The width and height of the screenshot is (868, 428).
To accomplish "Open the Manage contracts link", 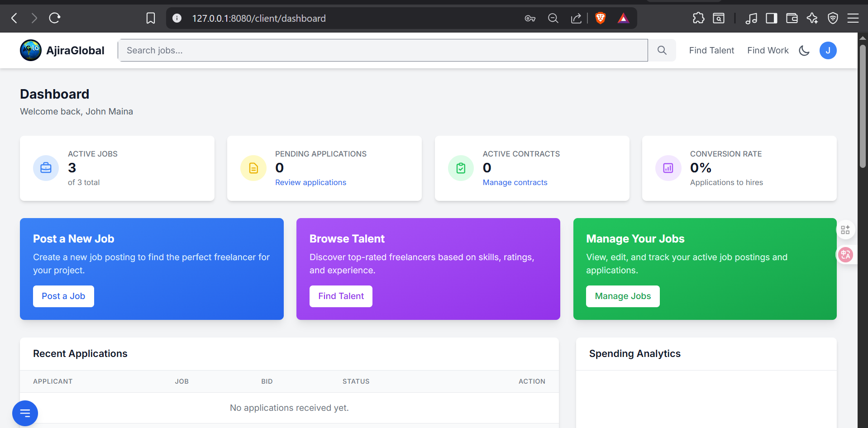I will click(515, 182).
